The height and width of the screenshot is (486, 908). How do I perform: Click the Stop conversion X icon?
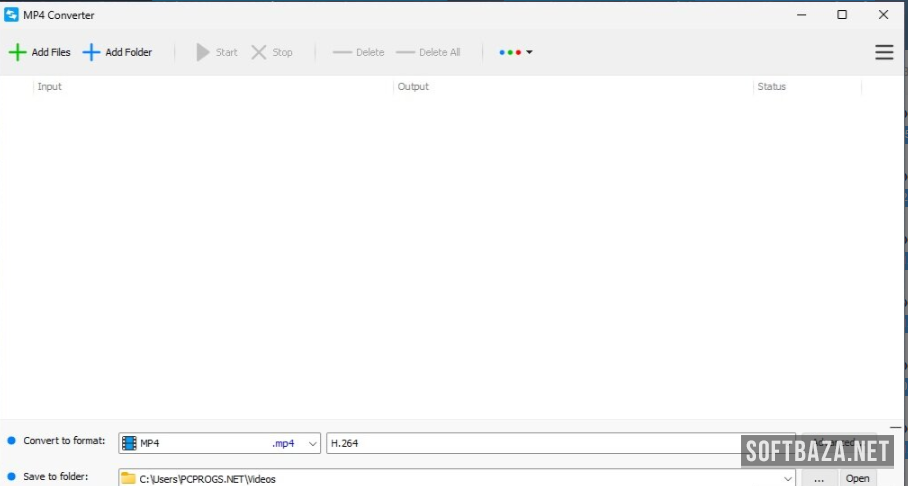(259, 52)
